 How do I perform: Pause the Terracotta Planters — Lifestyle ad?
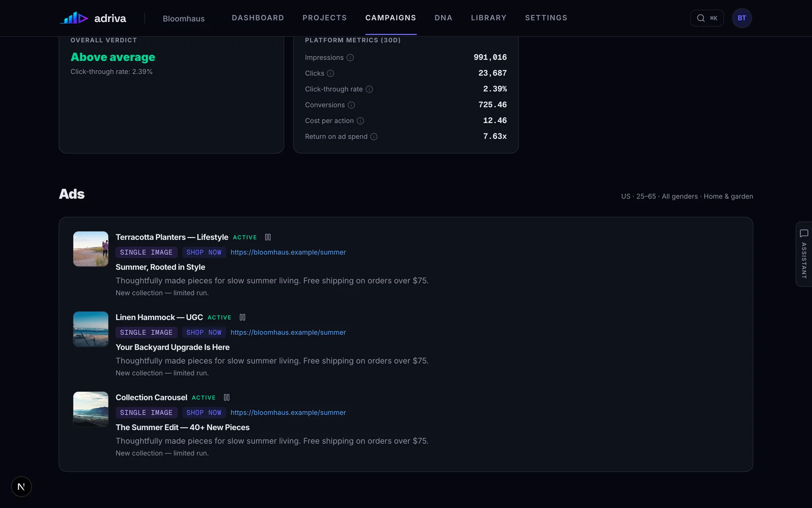point(268,237)
